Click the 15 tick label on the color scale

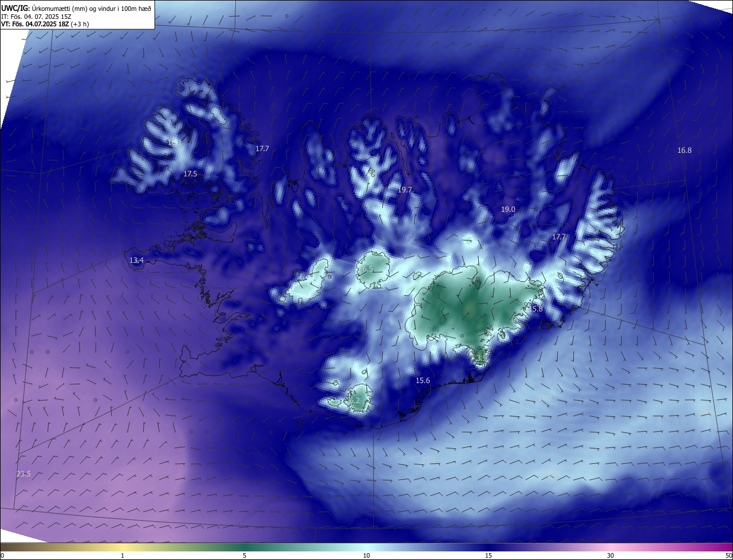coord(488,555)
